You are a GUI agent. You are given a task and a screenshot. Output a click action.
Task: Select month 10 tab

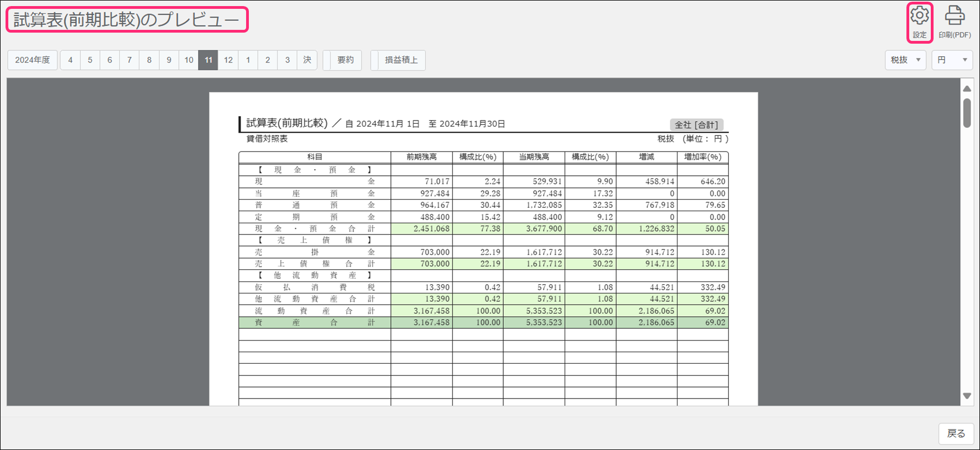point(189,60)
